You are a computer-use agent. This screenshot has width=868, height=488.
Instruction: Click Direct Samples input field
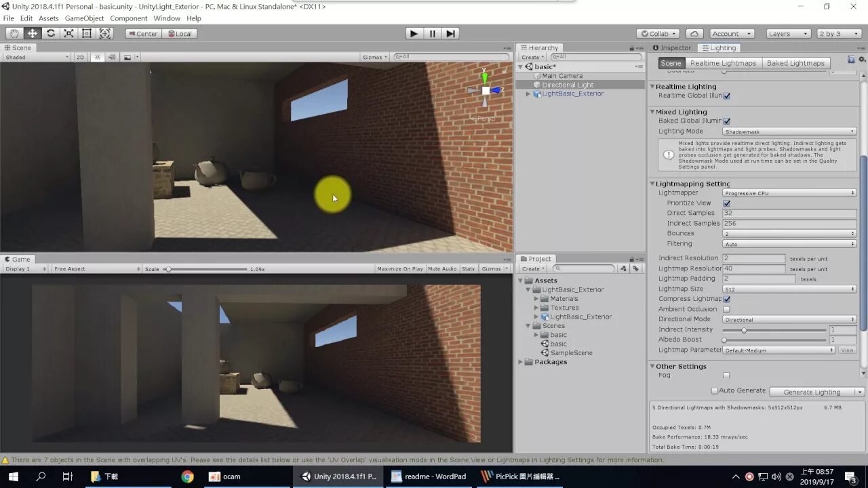789,213
